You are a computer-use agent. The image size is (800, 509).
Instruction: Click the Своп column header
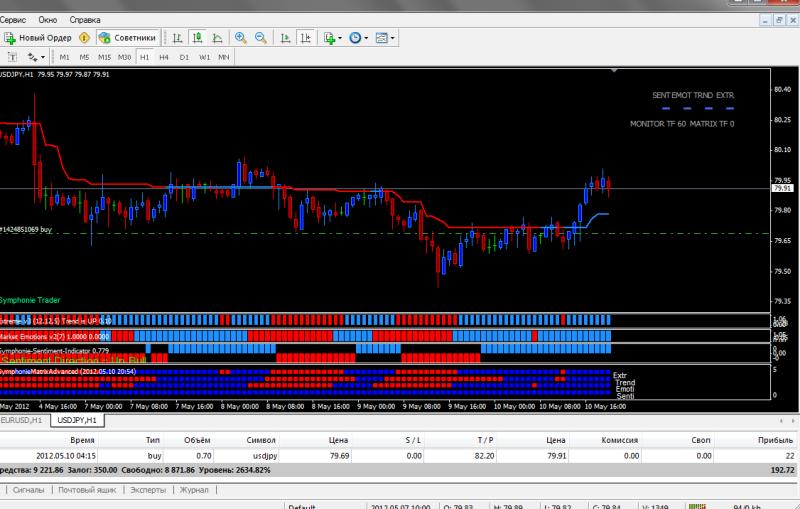[x=701, y=440]
